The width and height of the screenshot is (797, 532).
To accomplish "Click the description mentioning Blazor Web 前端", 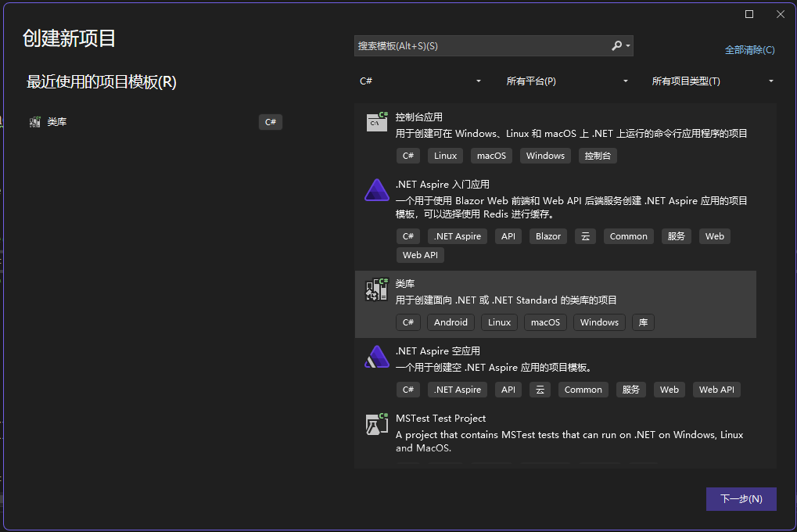I will coord(571,207).
